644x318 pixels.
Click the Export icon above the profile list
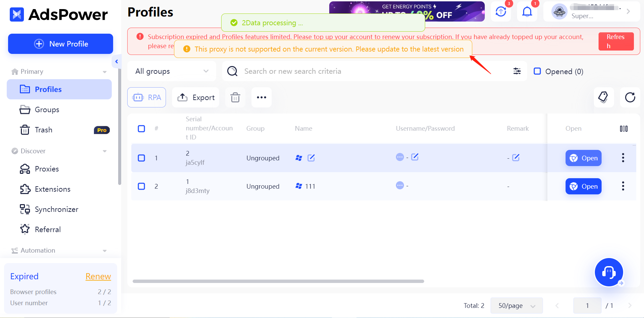click(x=195, y=97)
